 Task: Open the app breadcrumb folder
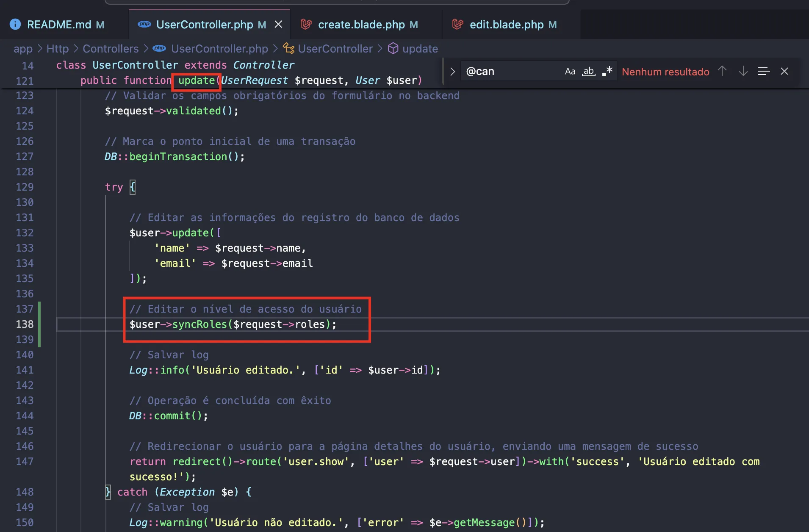23,49
